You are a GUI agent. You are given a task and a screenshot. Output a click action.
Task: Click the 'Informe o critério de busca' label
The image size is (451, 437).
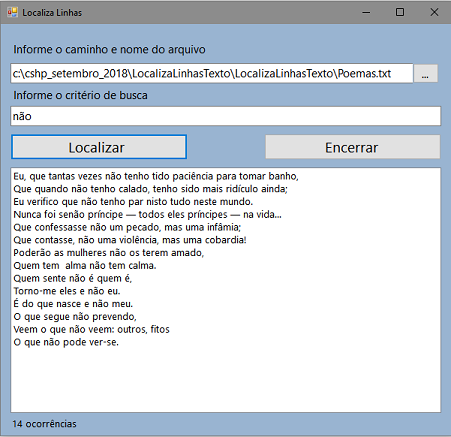pyautogui.click(x=80, y=95)
